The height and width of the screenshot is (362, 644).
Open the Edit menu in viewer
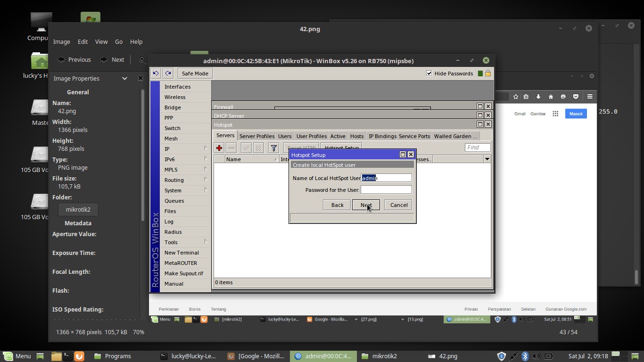[83, 41]
